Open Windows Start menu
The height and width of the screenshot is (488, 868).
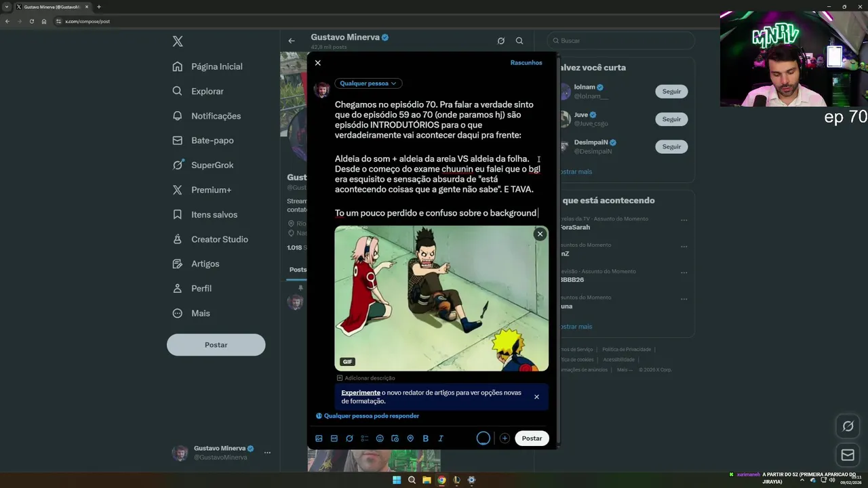pos(397,480)
